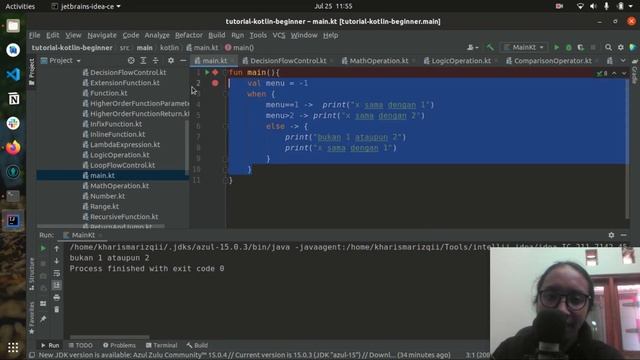Toggle tool window quick-access icon in status bar
Viewport: 640px width, 360px height.
(x=32, y=355)
